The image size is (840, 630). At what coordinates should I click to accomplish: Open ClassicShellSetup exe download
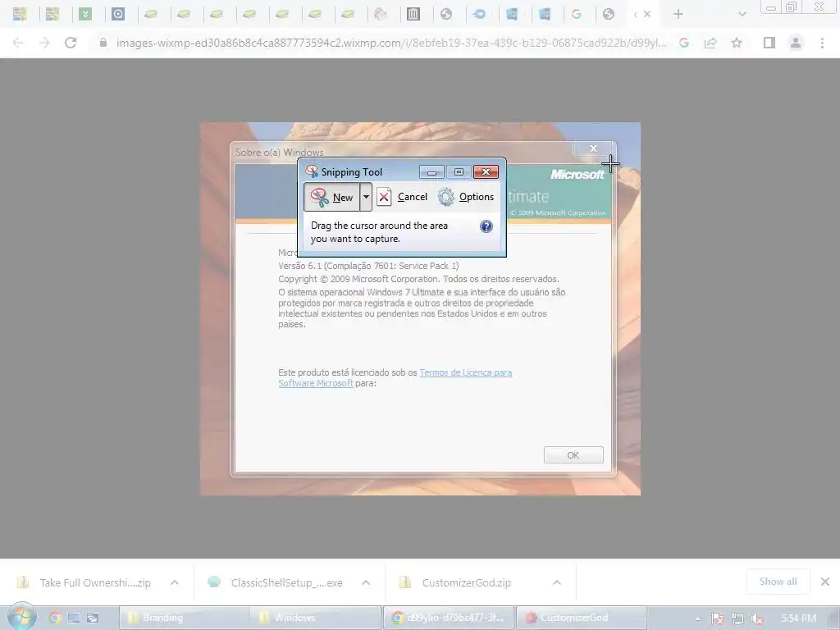click(x=276, y=582)
